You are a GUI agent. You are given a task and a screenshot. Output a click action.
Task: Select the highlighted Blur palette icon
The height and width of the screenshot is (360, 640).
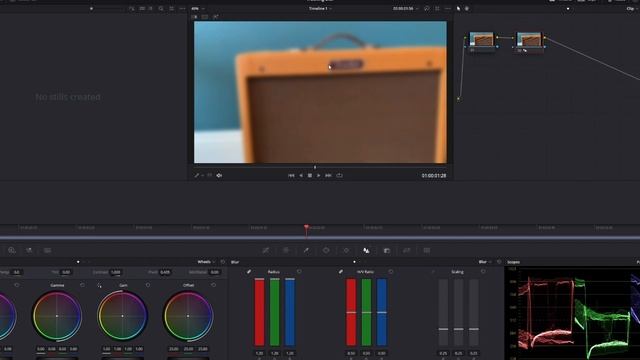[x=366, y=250]
